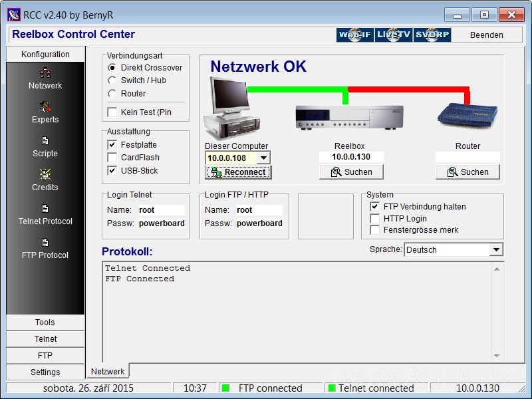
Task: Click the Reelbox IP address field
Action: (x=351, y=157)
